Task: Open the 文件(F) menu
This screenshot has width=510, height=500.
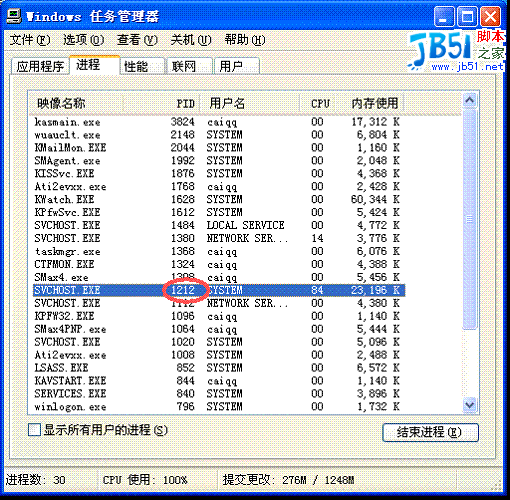Action: 30,40
